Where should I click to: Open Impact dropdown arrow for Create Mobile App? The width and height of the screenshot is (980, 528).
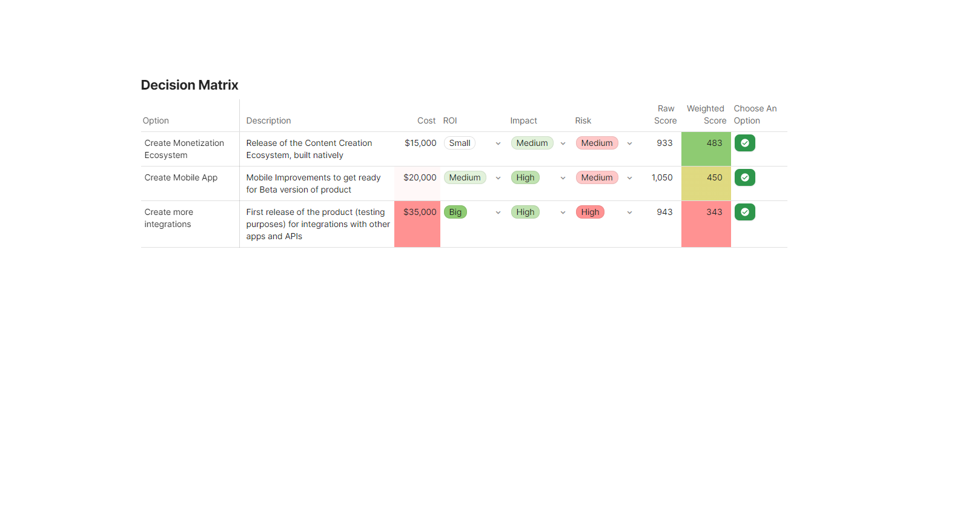coord(563,178)
